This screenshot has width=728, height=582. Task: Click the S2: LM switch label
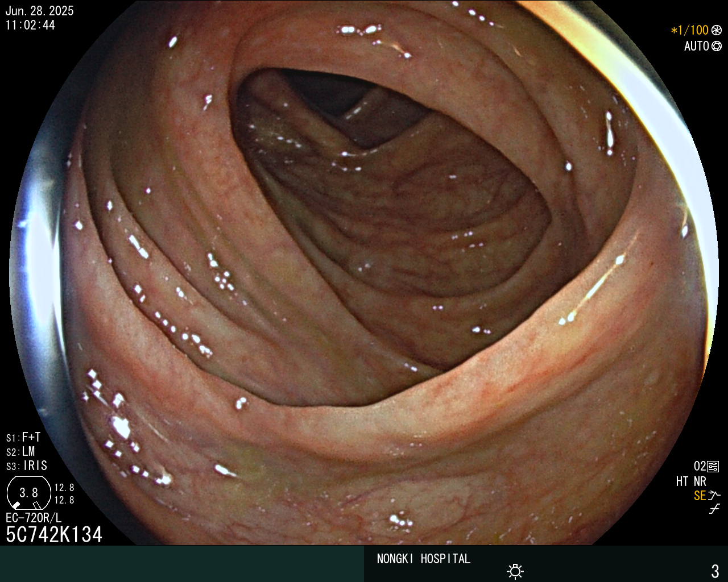click(20, 451)
